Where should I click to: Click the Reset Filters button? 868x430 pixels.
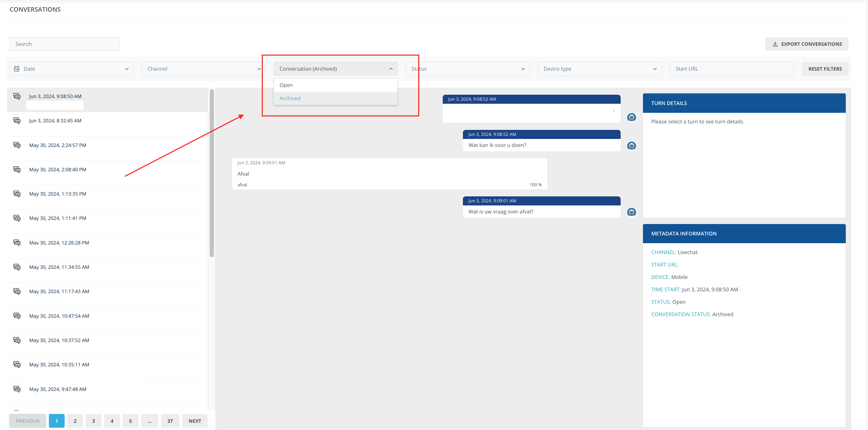pos(825,69)
